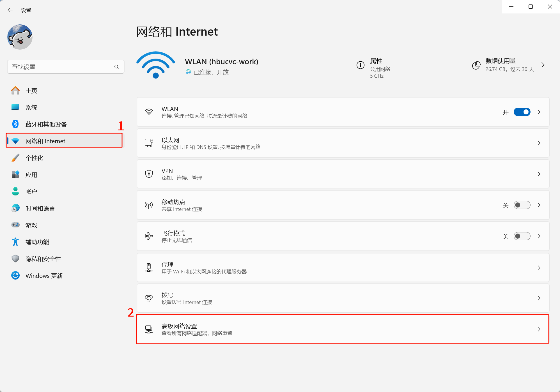Click the VPN shield icon
The image size is (560, 392).
tap(149, 174)
